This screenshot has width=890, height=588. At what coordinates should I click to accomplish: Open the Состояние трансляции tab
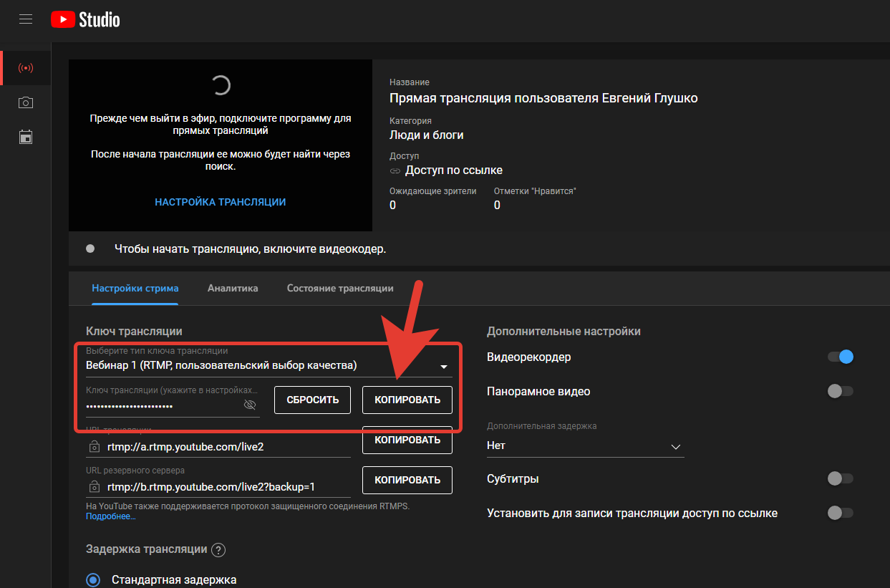click(x=340, y=288)
